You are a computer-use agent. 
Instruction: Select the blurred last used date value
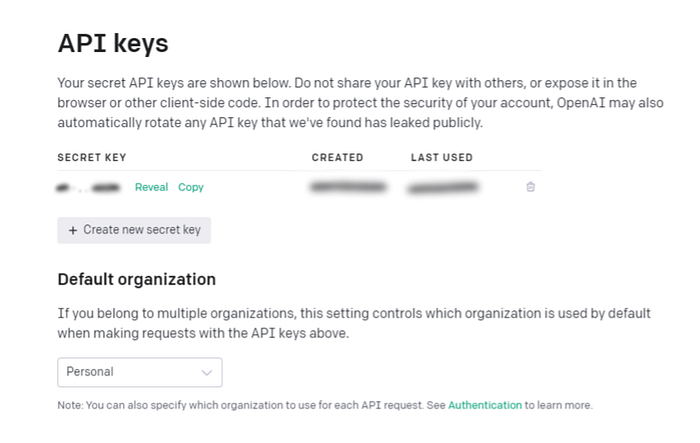[443, 188]
